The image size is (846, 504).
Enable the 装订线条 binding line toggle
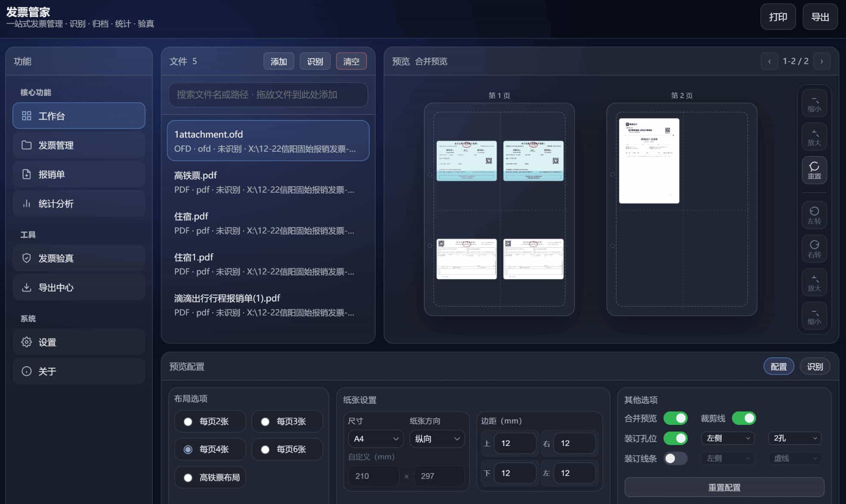pyautogui.click(x=675, y=458)
